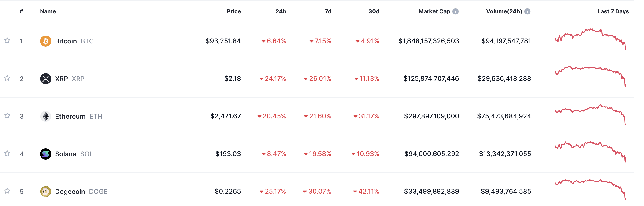Click the Ethereum logo icon

[45, 116]
